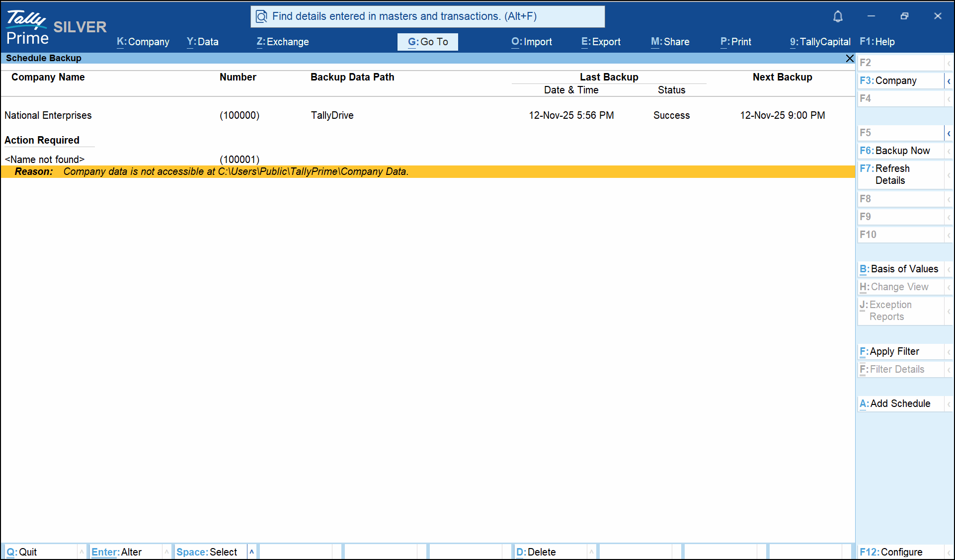Select the Name not found row
The image size is (955, 560).
pos(45,160)
